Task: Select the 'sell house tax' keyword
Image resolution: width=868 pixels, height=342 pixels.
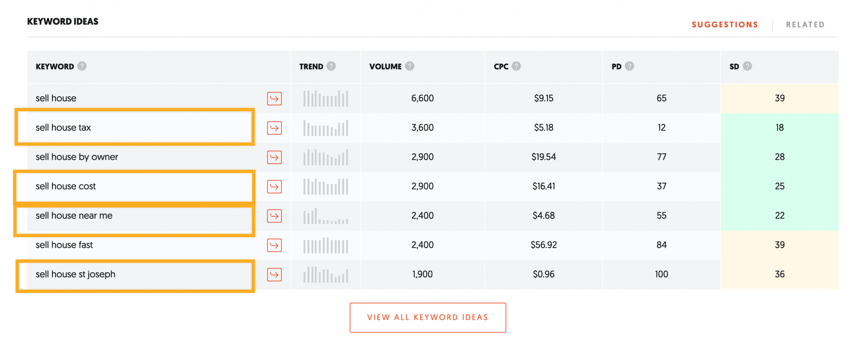Action: pyautogui.click(x=63, y=128)
